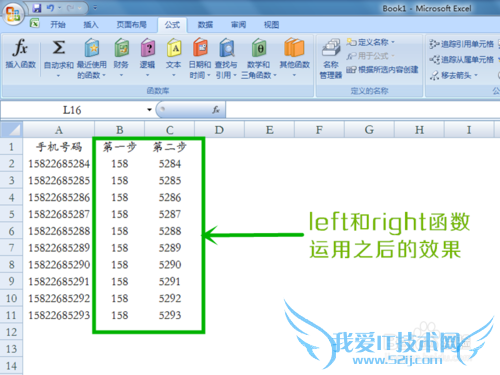Click the cell containing 手机号码
Screen dimensions: 500x375
click(x=59, y=147)
